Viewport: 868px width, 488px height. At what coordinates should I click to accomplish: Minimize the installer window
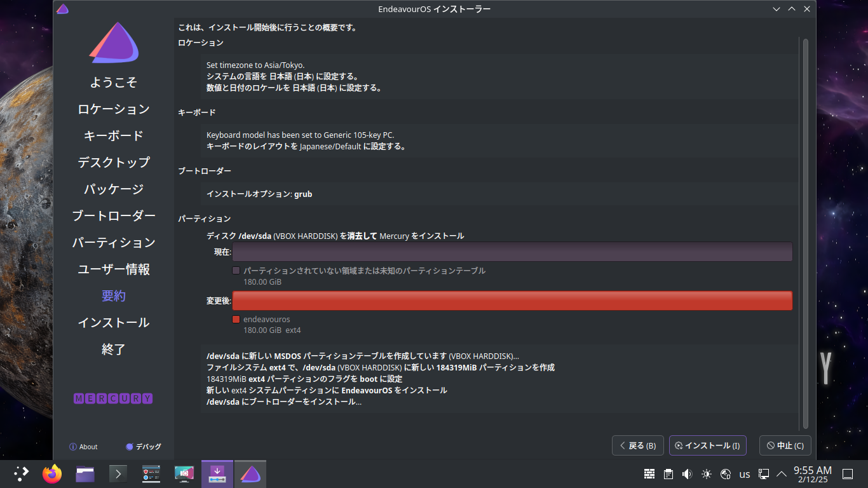776,9
